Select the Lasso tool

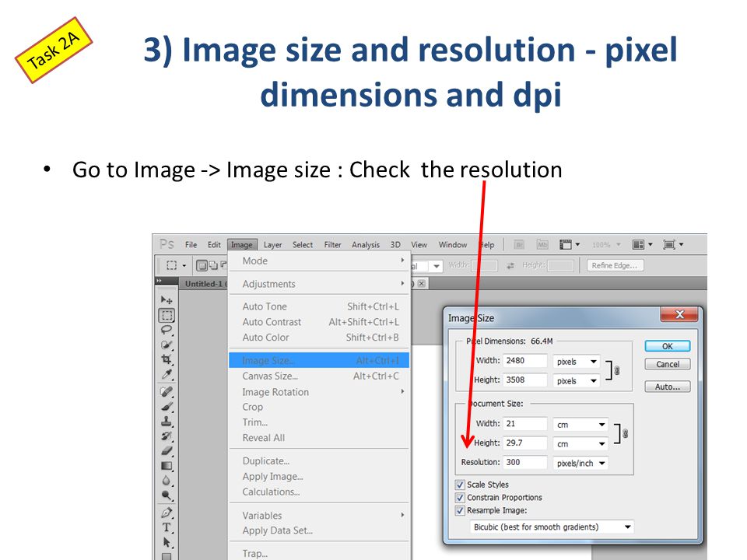[167, 330]
